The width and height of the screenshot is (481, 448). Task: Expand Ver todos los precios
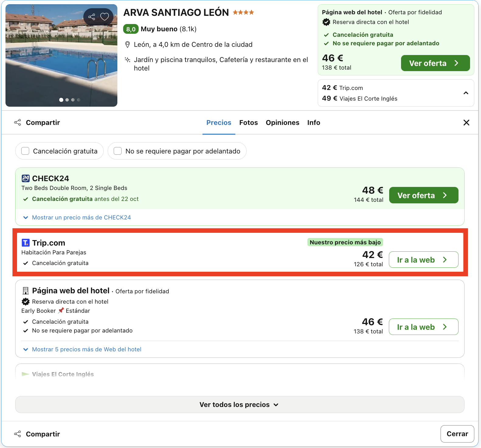pos(240,405)
